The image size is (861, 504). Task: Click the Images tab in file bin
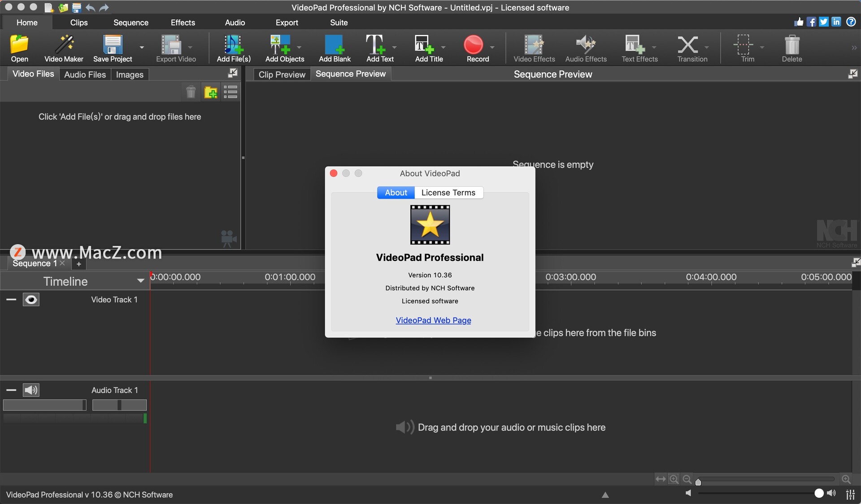130,74
